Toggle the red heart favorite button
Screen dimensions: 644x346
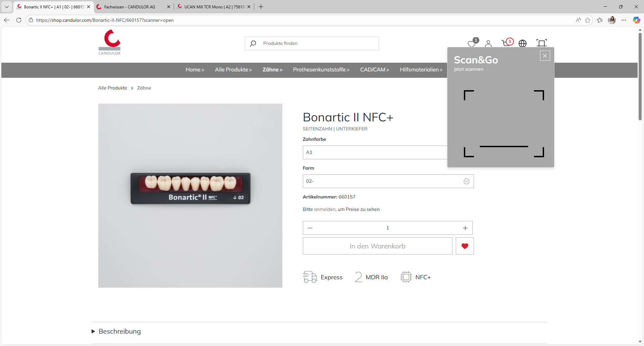click(x=465, y=246)
